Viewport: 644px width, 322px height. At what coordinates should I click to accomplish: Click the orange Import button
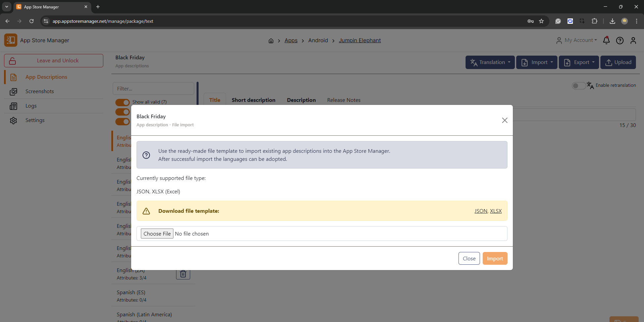pyautogui.click(x=495, y=258)
